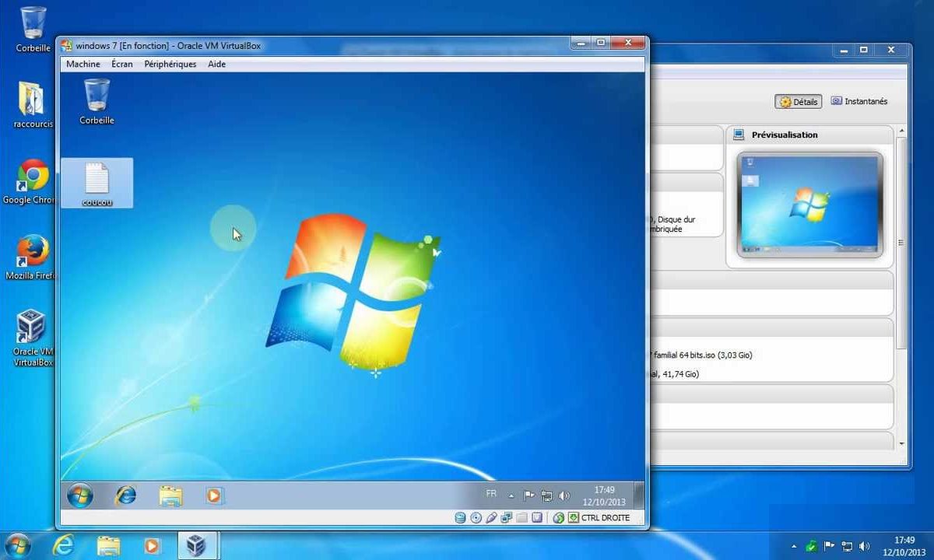Image resolution: width=934 pixels, height=560 pixels.
Task: Select the Google Chrome desktop shortcut
Action: (x=30, y=181)
